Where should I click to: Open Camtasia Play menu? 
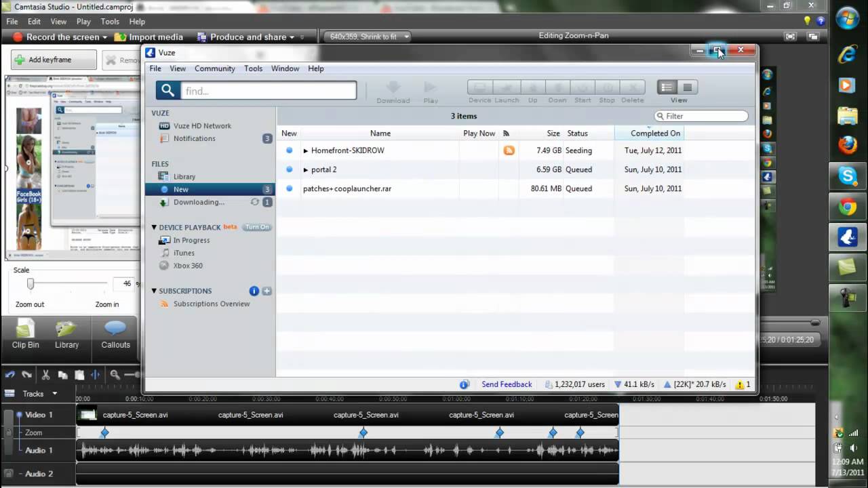(85, 22)
